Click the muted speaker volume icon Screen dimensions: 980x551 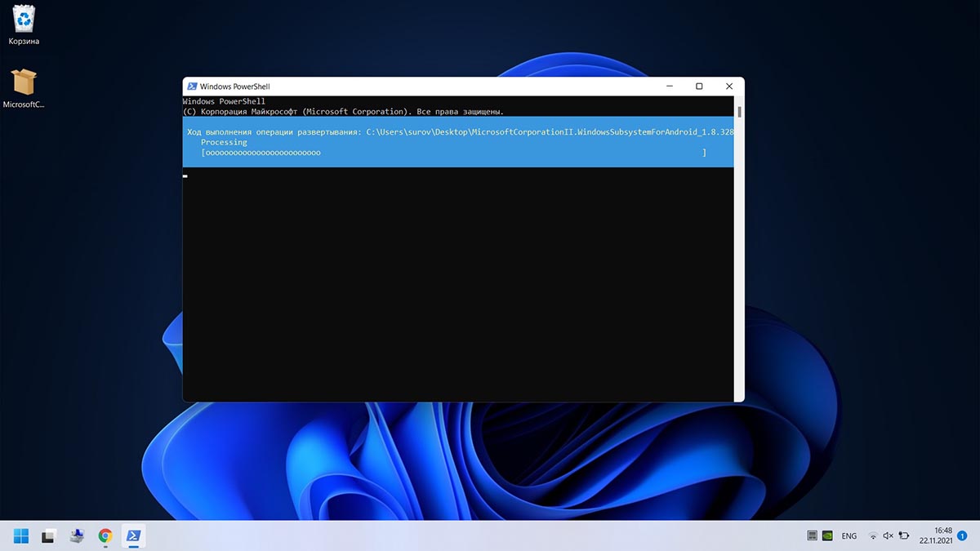[x=889, y=536]
